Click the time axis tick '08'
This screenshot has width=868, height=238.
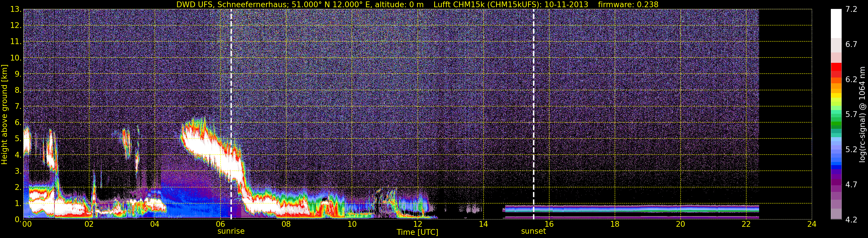(286, 224)
